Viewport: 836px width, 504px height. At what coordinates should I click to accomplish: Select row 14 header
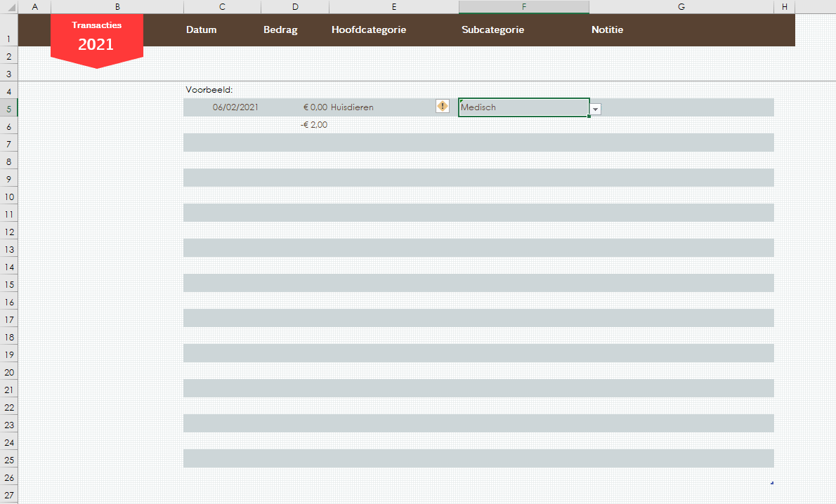coord(9,266)
